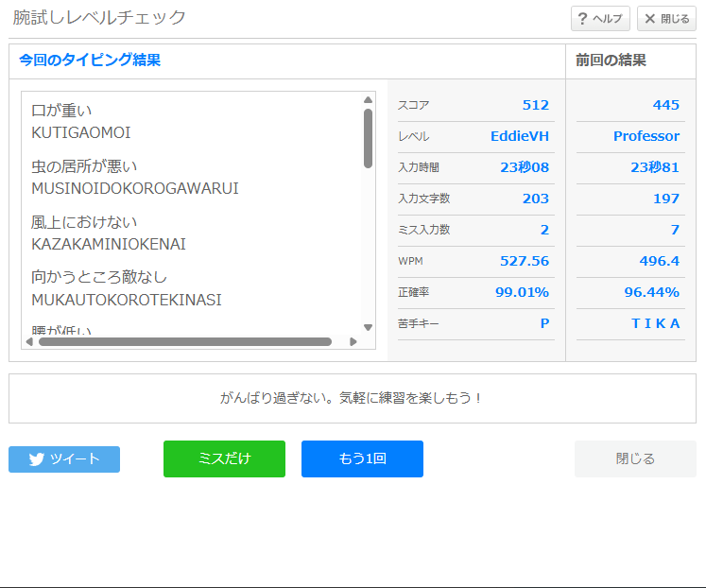Image resolution: width=706 pixels, height=588 pixels.
Task: Click the 前回の結果 heading
Action: coord(611,61)
